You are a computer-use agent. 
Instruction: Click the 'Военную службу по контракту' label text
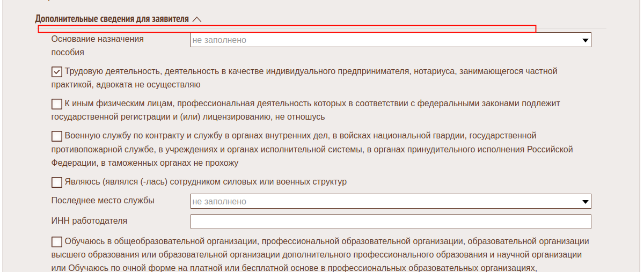[301, 136]
